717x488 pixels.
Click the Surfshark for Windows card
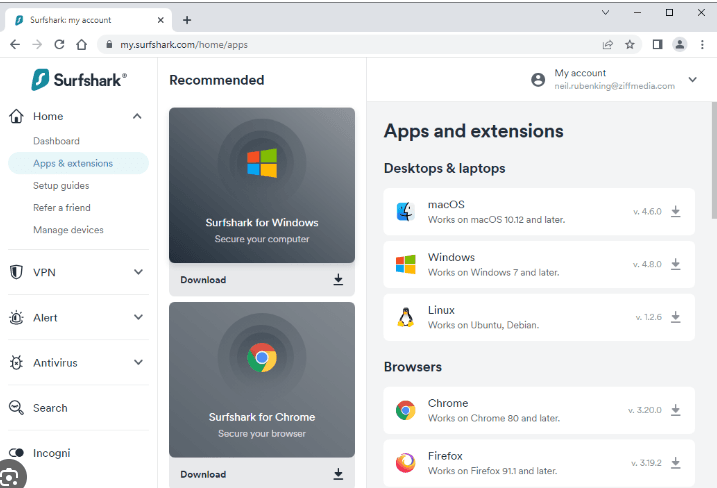pos(262,185)
